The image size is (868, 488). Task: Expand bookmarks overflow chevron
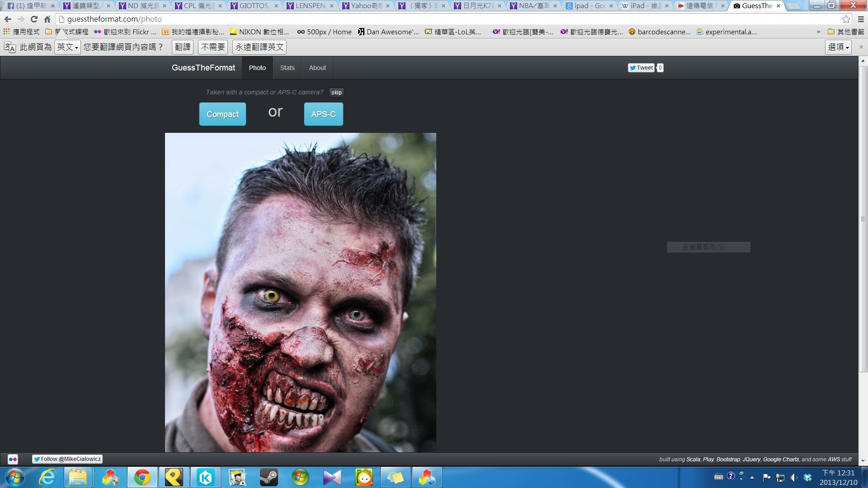[x=818, y=32]
